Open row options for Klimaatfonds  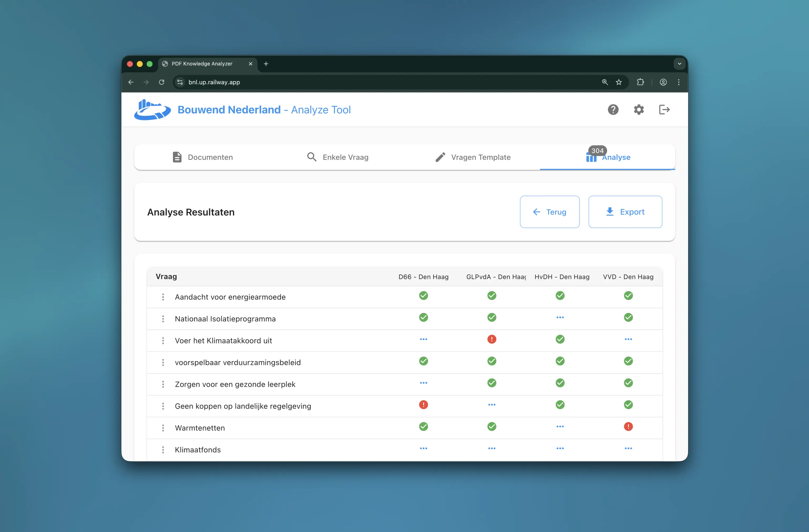(x=163, y=449)
